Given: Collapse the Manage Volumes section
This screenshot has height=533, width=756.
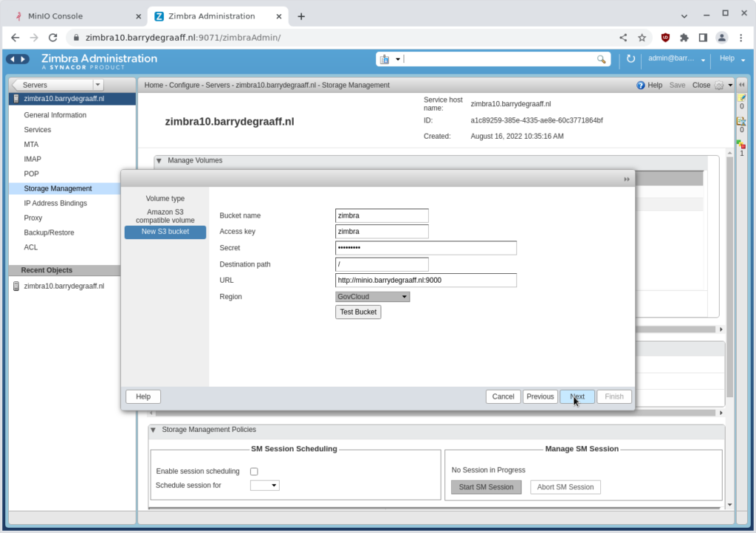Looking at the screenshot, I should (159, 161).
